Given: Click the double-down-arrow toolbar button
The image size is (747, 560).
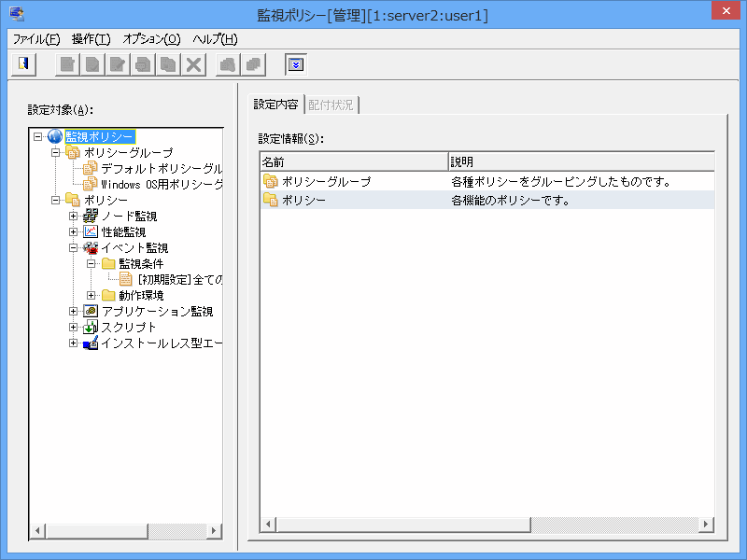Looking at the screenshot, I should (x=295, y=64).
